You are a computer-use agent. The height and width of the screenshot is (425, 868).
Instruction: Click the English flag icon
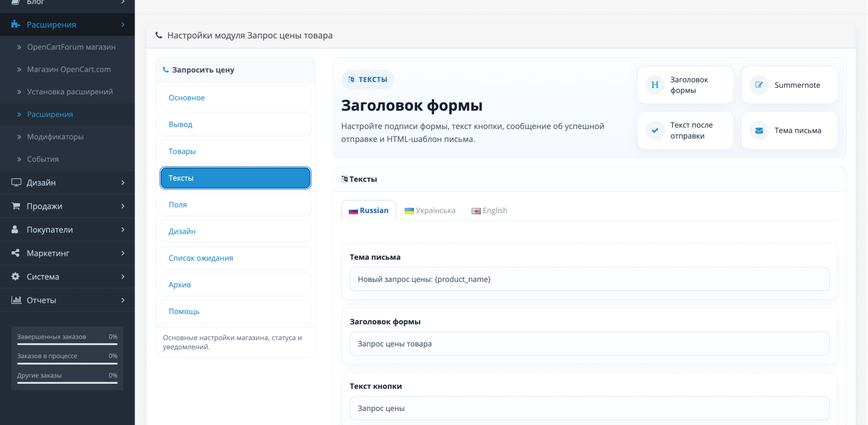tap(476, 211)
